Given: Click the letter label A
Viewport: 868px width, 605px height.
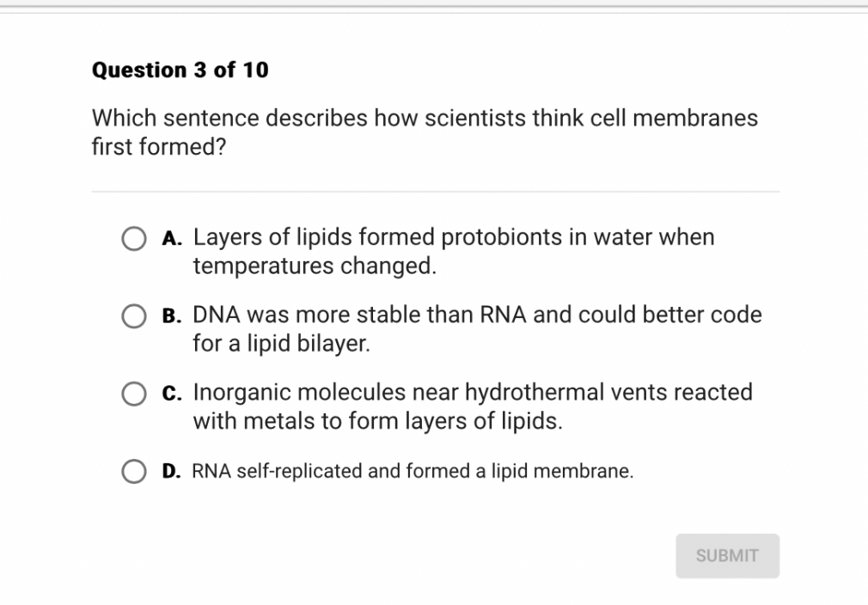Looking at the screenshot, I should pyautogui.click(x=170, y=238).
